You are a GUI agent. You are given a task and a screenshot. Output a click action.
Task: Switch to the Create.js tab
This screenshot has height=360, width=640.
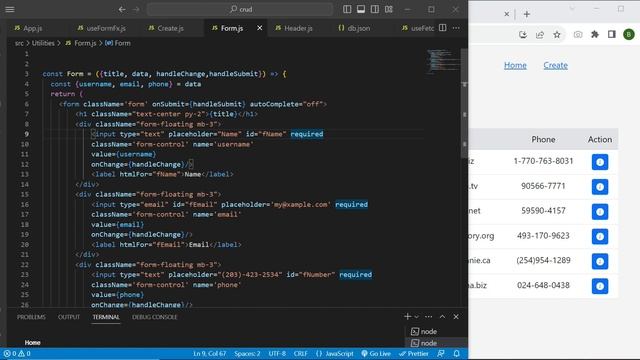click(x=166, y=28)
